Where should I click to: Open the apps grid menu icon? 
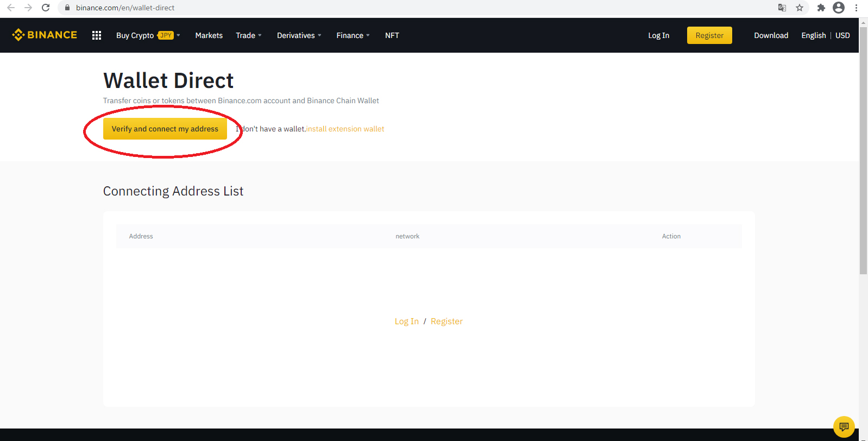[x=97, y=35]
